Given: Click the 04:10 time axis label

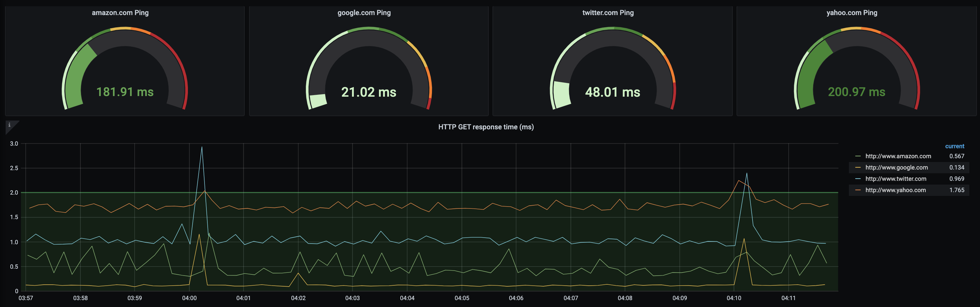Looking at the screenshot, I should [734, 298].
